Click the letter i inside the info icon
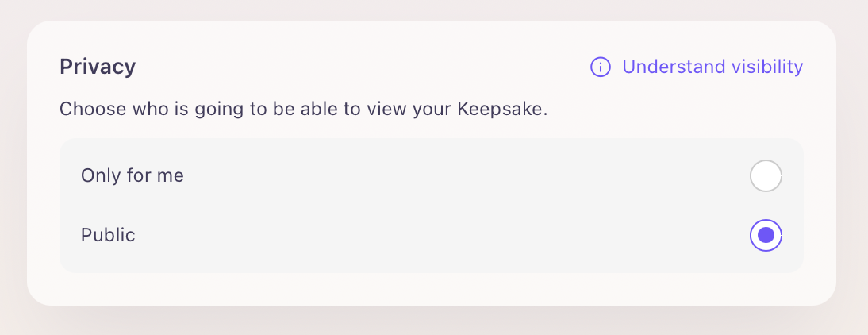Viewport: 868px width, 335px height. 601,67
